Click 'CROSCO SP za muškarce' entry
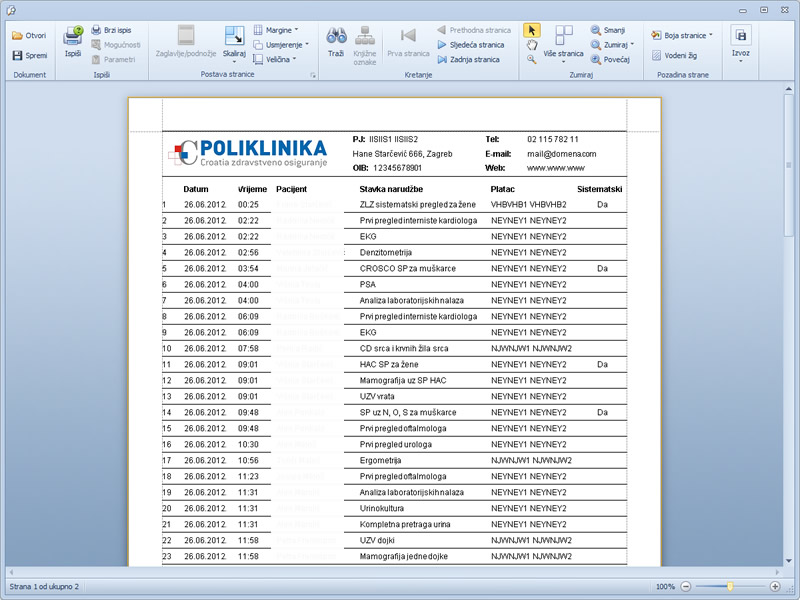 pos(408,268)
